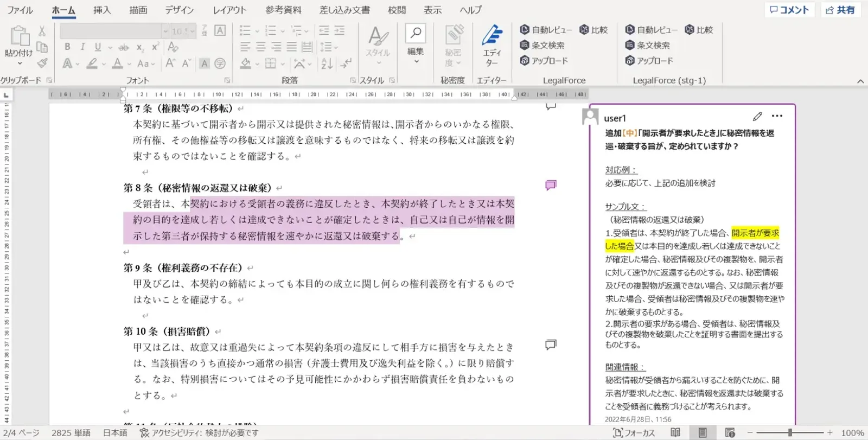
Task: Switch to the 挿入 tab
Action: (101, 10)
